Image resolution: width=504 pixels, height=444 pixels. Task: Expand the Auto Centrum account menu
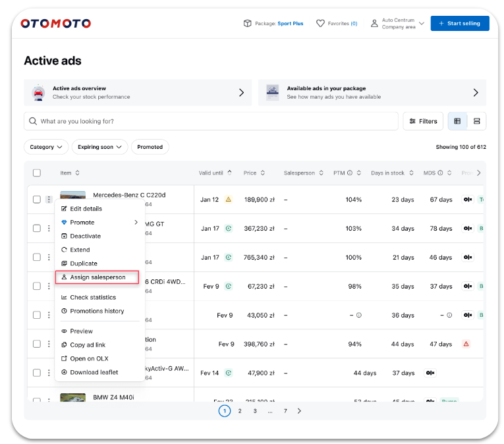click(422, 23)
